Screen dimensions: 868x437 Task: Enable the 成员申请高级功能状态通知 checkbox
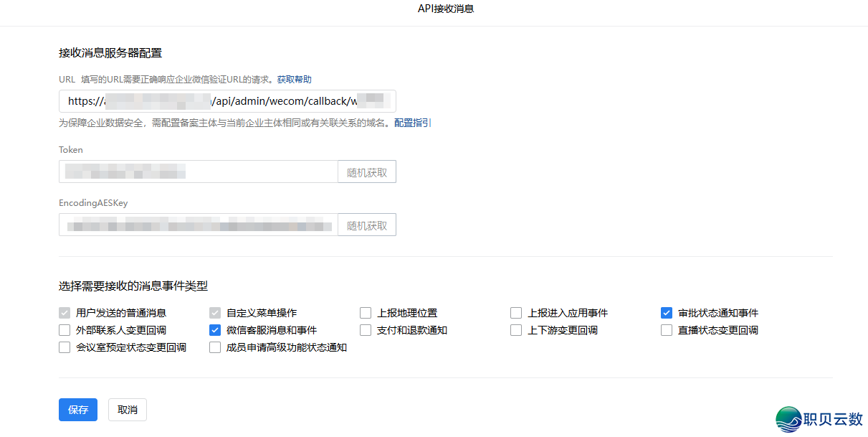(x=215, y=347)
